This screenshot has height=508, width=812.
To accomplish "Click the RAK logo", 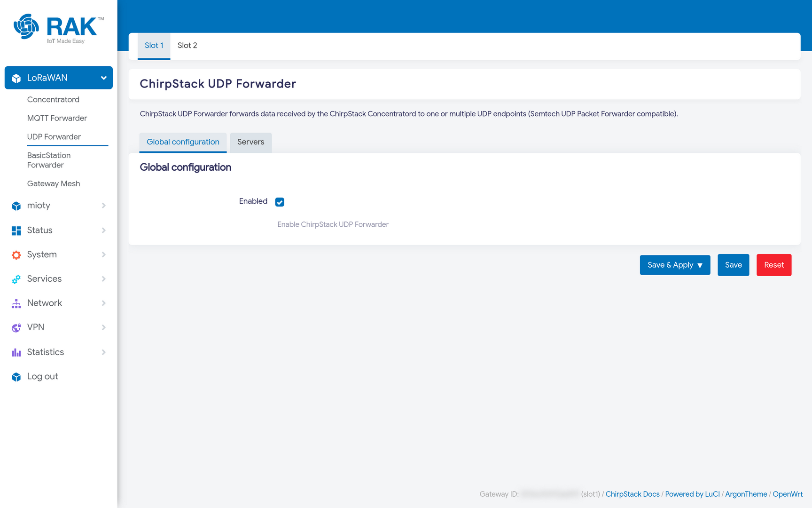I will pyautogui.click(x=59, y=29).
